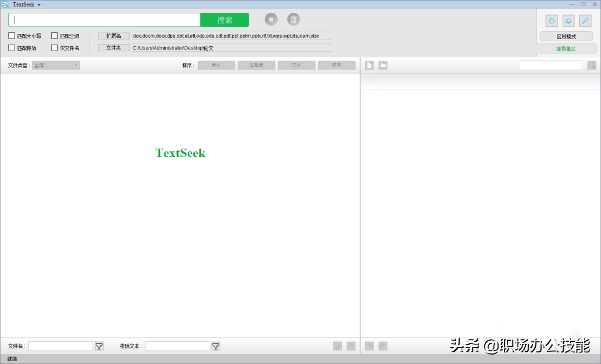Switch to 区域模式
This screenshot has height=364, width=601.
pyautogui.click(x=566, y=36)
